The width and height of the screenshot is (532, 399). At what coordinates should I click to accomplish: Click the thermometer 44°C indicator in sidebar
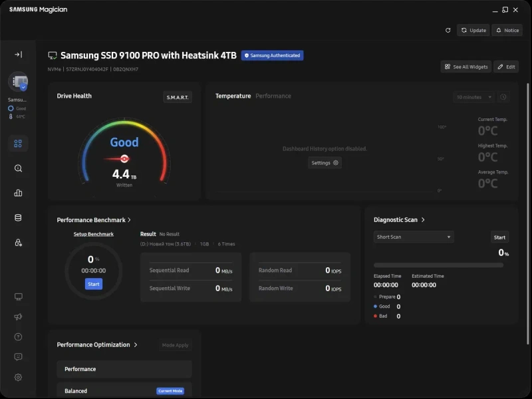[x=17, y=116]
